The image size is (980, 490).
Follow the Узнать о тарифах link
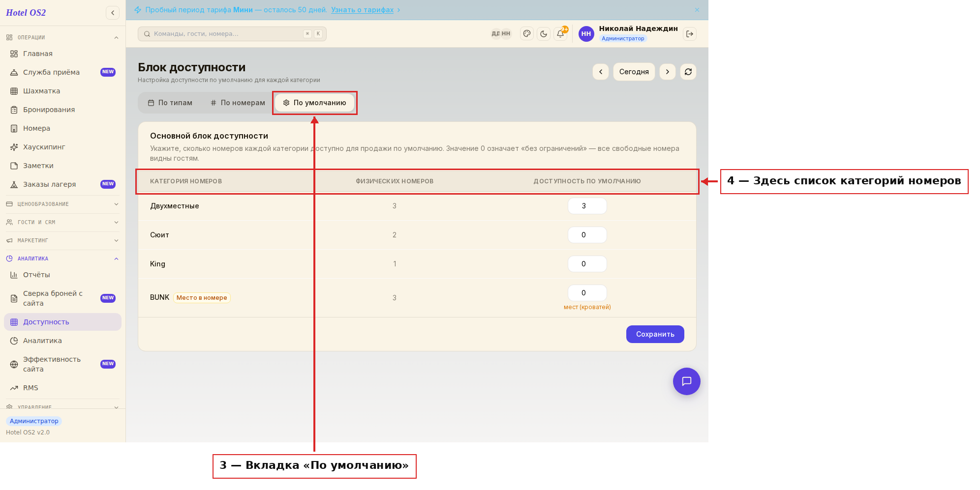[362, 10]
